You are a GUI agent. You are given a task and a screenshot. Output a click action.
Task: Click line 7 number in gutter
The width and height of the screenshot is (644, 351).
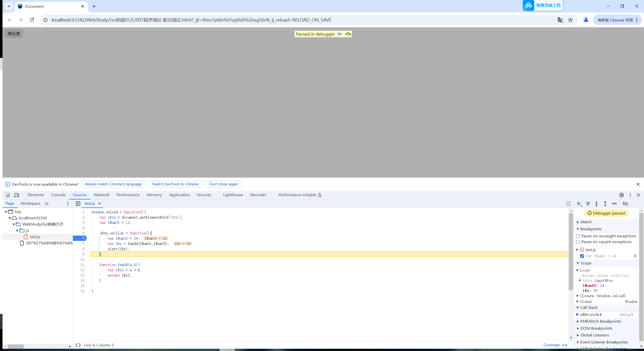pos(83,244)
